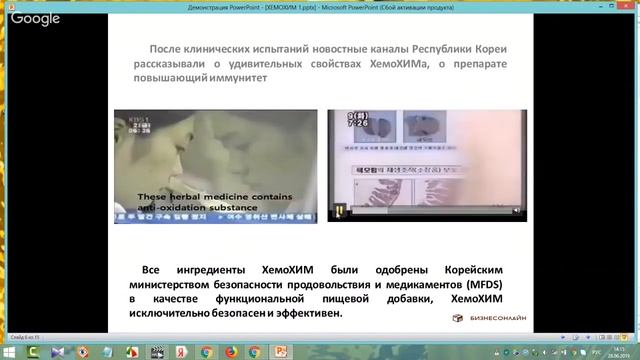Switch to PowerPoint taskbar button
This screenshot has height=360, width=640.
(x=280, y=352)
